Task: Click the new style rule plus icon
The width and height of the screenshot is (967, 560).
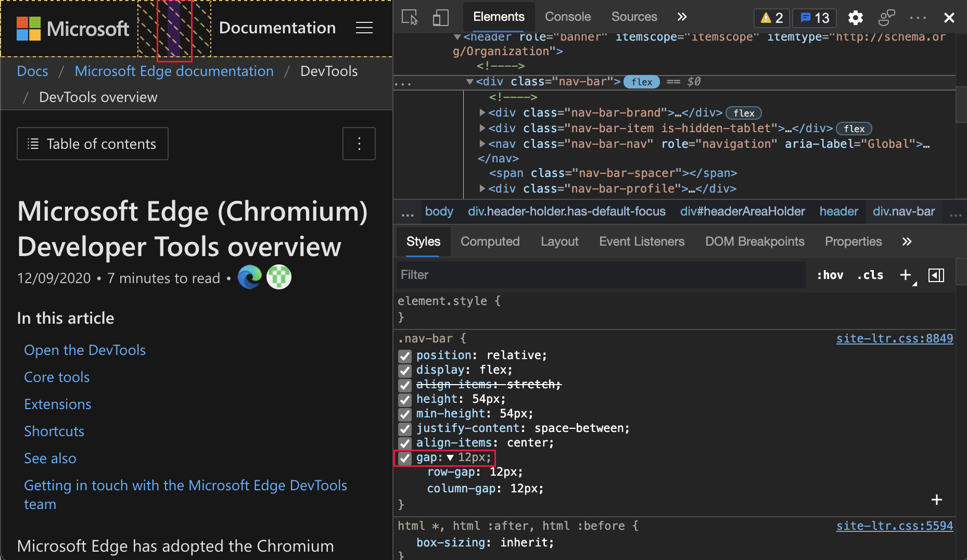Action: (905, 275)
